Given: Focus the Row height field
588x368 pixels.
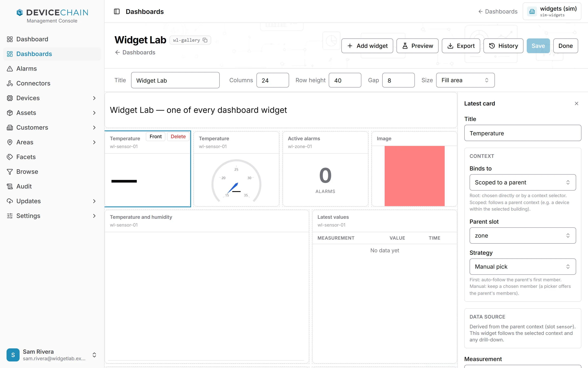Looking at the screenshot, I should (x=345, y=80).
